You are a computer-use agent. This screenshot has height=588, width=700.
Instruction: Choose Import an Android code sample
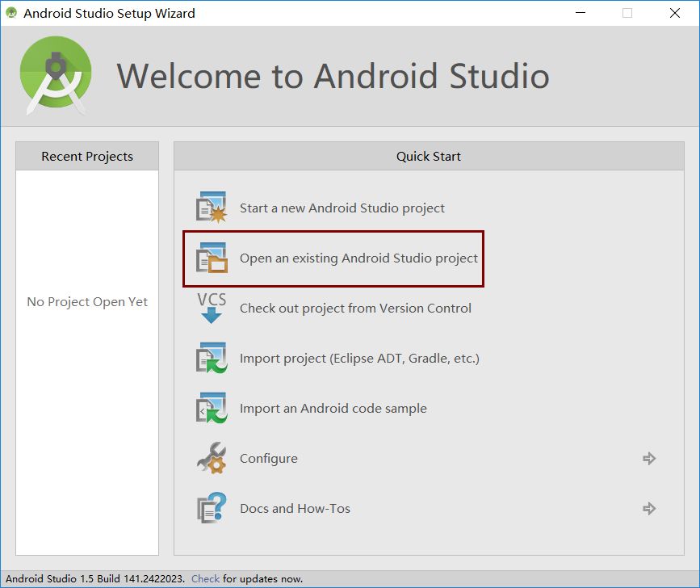[x=333, y=408]
